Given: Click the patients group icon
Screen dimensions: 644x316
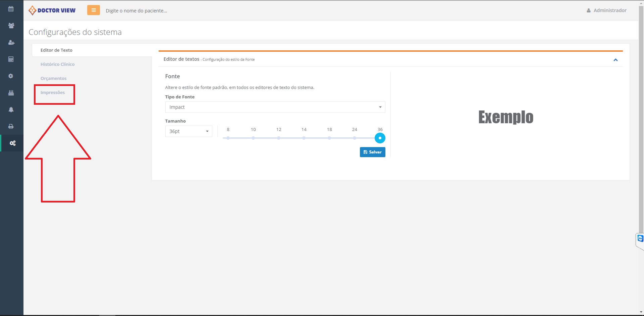Looking at the screenshot, I should pos(11,26).
